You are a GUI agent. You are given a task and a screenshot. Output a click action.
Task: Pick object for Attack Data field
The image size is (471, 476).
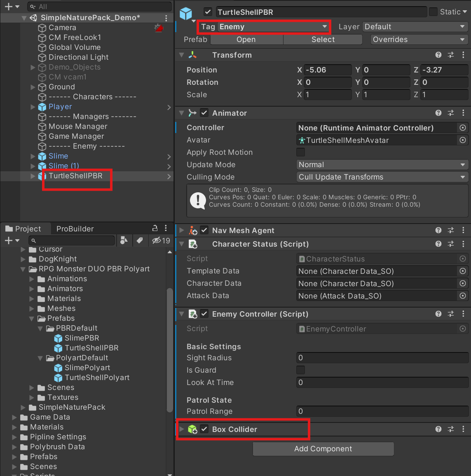(x=462, y=296)
